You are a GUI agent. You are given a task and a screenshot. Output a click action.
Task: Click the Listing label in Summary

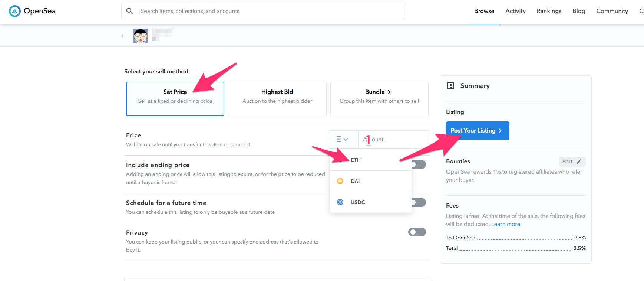point(455,112)
